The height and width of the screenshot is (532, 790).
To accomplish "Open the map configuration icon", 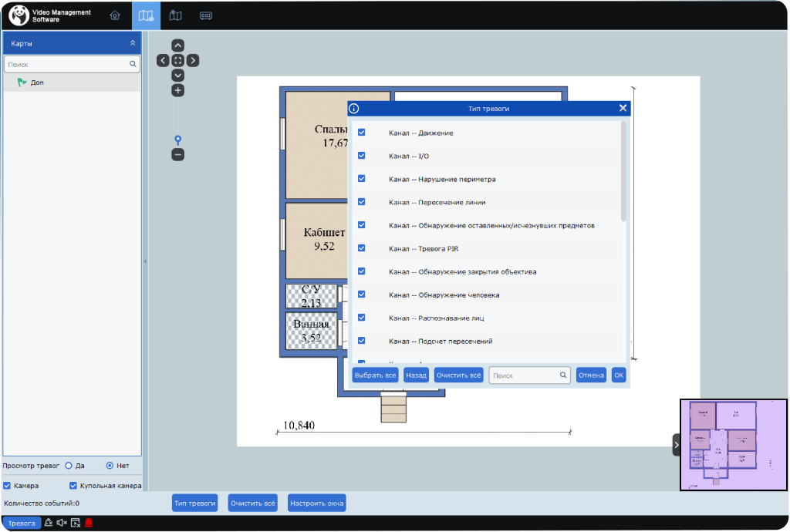I will point(176,15).
